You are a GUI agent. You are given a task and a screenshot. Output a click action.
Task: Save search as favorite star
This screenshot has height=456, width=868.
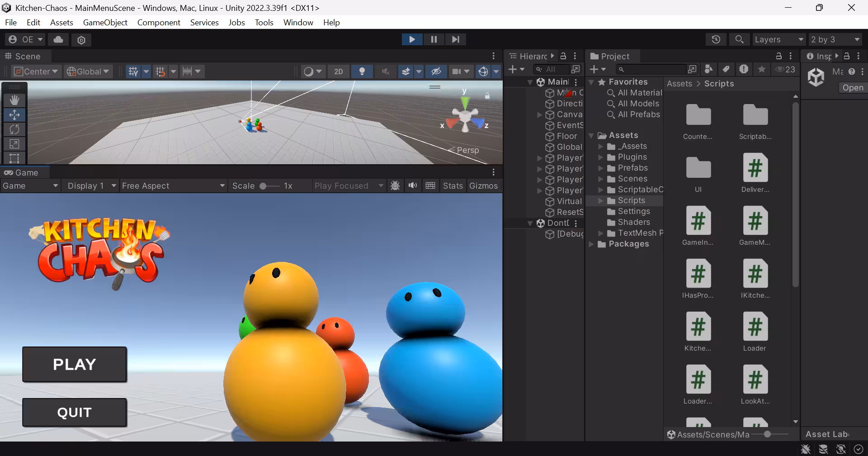pos(762,69)
